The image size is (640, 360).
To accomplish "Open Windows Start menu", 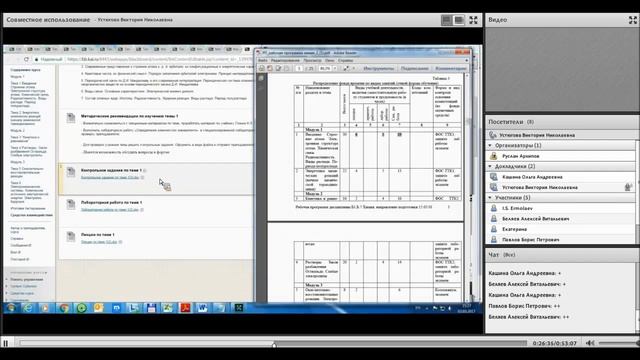I will click(x=11, y=308).
